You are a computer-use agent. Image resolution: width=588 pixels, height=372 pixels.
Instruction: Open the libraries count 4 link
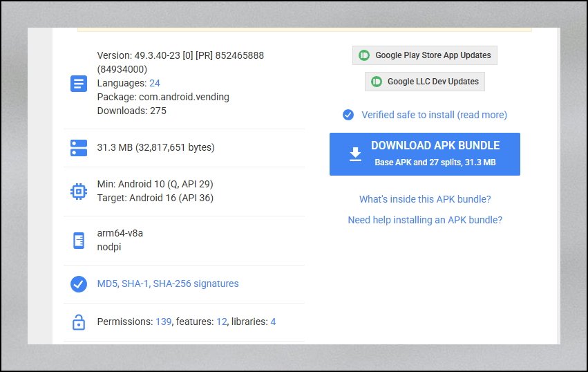tap(273, 322)
